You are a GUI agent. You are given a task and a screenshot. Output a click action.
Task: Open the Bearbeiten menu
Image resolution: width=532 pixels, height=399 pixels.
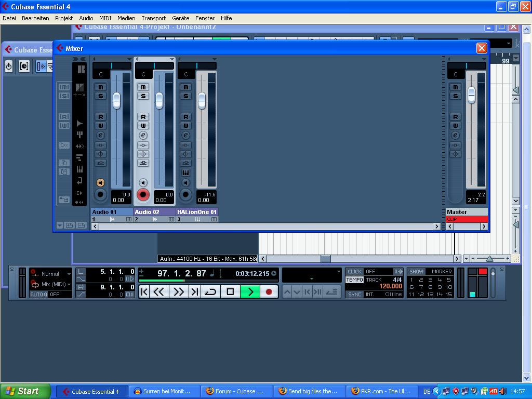tap(35, 18)
